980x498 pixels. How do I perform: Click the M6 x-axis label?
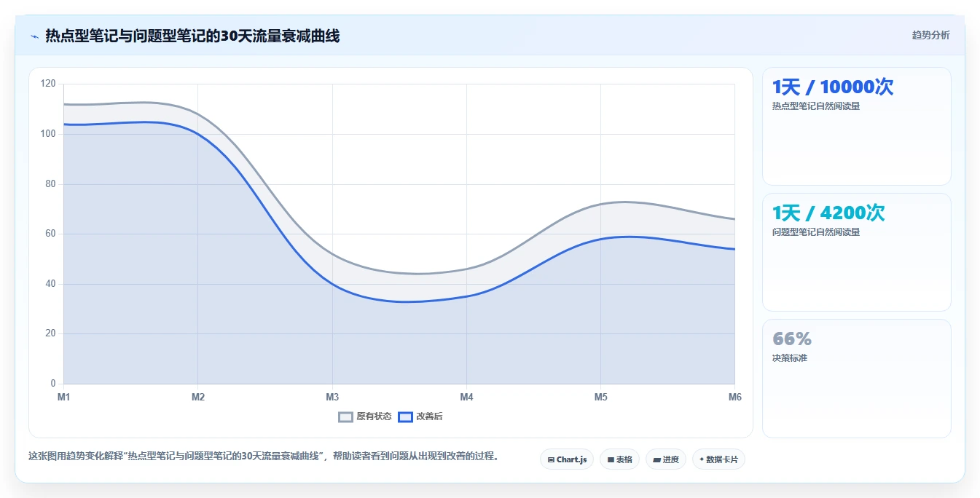(734, 397)
